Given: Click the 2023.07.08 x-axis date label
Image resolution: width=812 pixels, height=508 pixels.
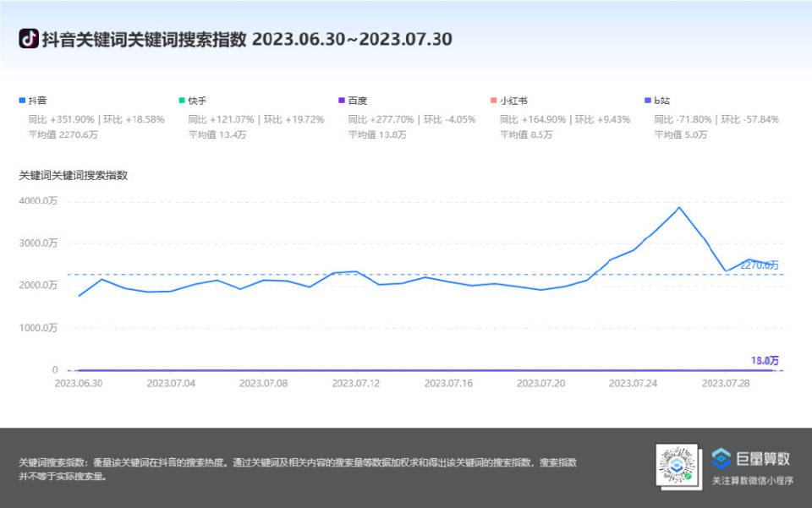Looking at the screenshot, I should 263,384.
